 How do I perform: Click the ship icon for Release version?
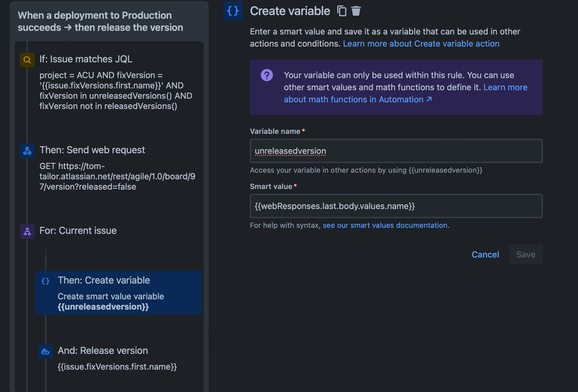(45, 352)
